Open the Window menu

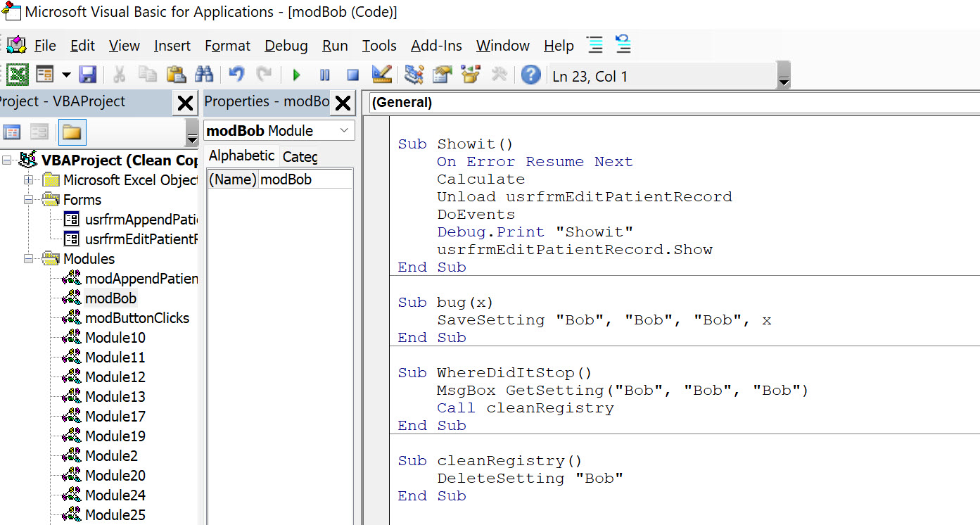point(503,46)
